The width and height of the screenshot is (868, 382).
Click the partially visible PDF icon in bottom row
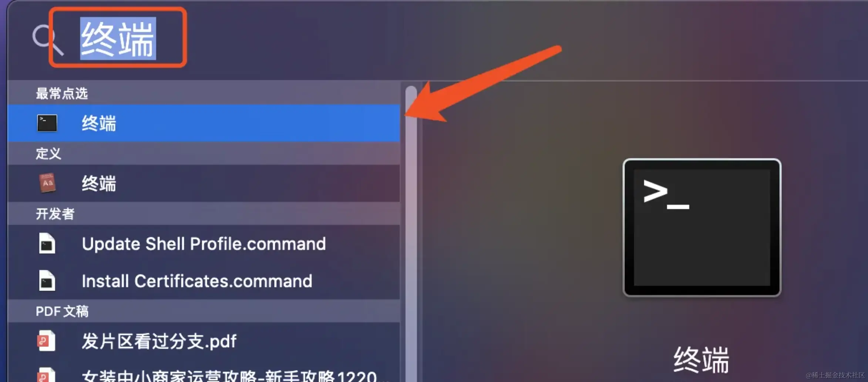point(46,375)
